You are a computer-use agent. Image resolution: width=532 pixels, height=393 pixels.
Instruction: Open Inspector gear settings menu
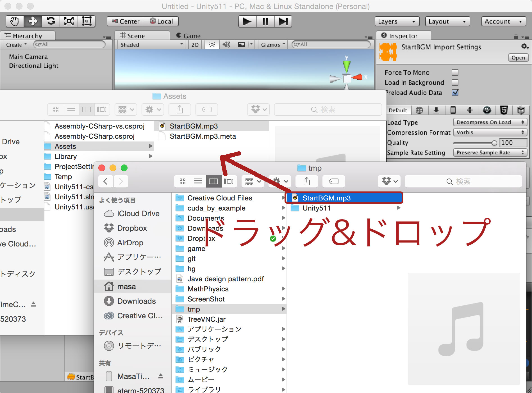(525, 46)
